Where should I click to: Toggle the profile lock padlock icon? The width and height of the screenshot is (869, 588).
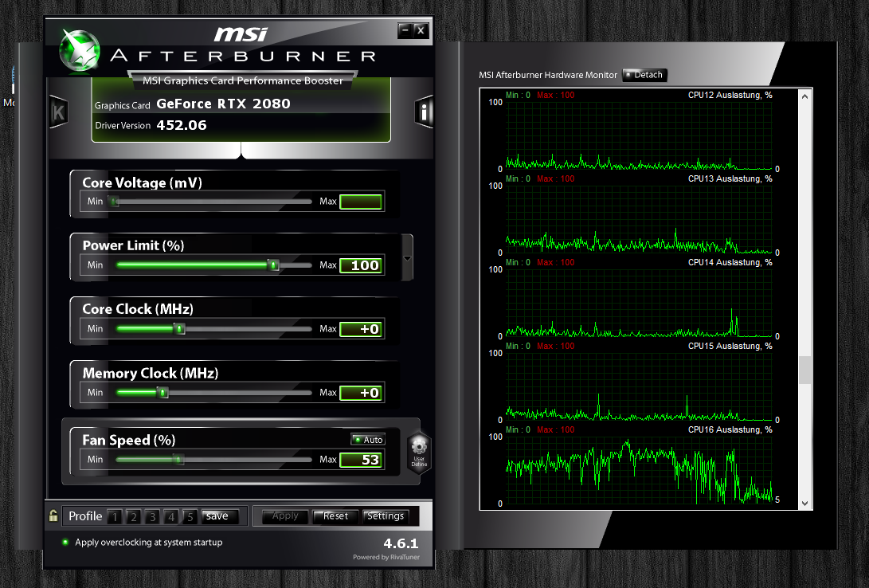pyautogui.click(x=53, y=516)
